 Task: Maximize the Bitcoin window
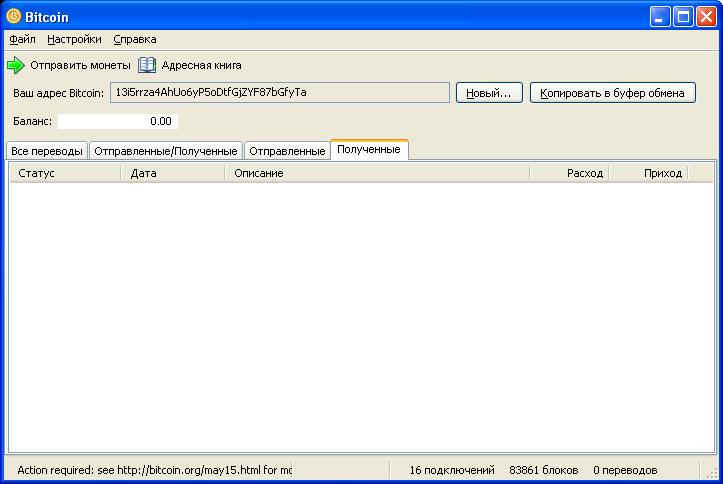(683, 18)
